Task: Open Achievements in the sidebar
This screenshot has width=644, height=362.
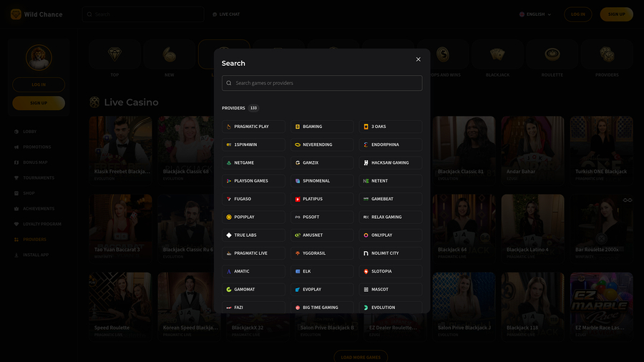Action: tap(34, 208)
